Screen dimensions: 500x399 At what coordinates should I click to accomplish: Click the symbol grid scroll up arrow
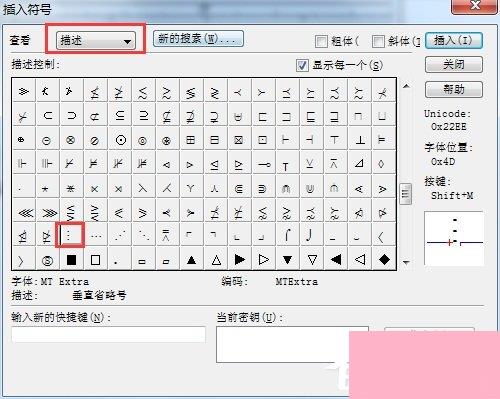pyautogui.click(x=406, y=86)
